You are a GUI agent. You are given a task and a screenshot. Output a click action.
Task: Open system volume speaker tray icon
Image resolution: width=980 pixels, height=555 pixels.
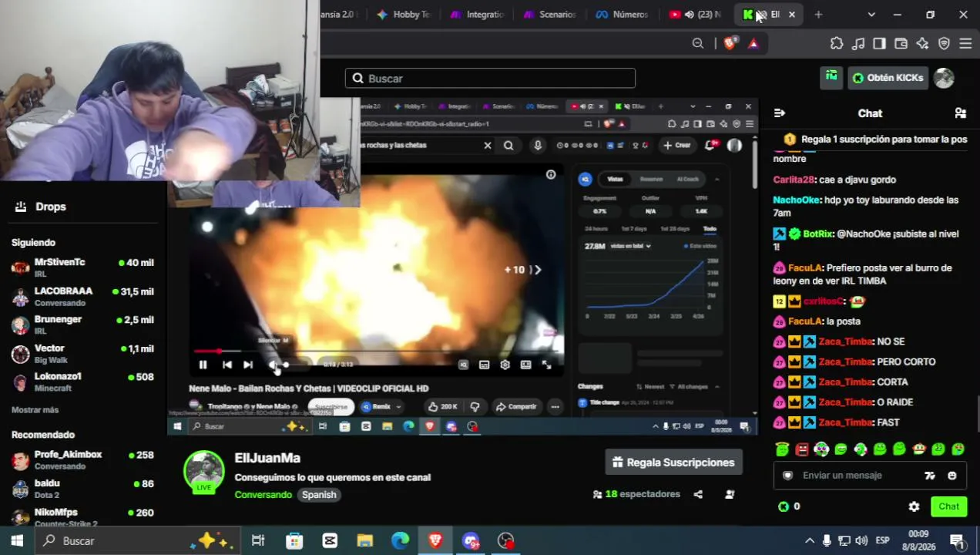861,541
